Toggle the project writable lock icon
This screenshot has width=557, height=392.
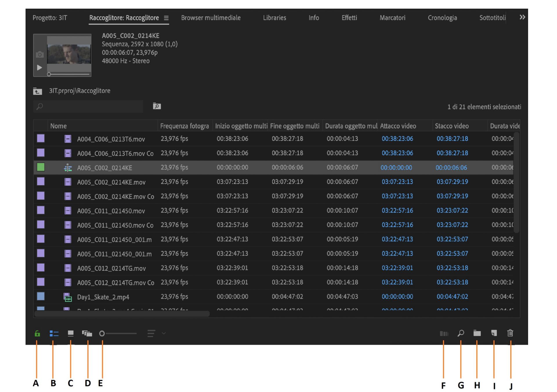[37, 333]
